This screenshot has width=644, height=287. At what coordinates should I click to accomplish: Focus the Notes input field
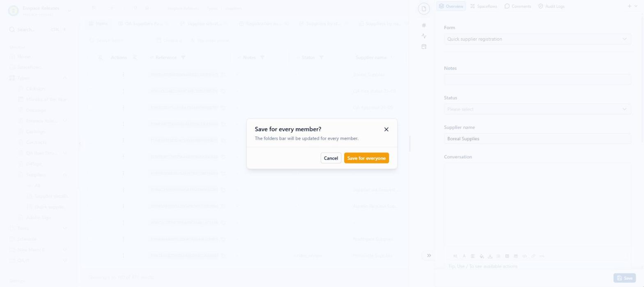coord(537,80)
